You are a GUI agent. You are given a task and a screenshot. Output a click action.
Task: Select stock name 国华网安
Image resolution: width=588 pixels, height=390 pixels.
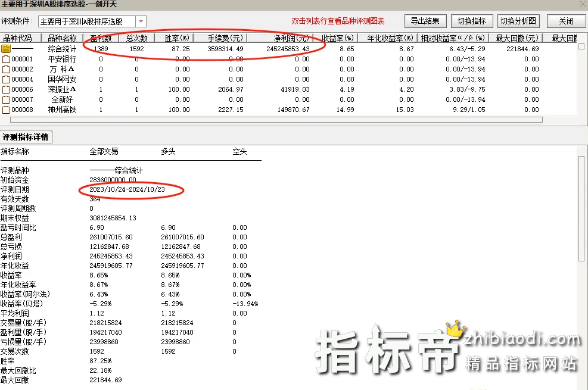pos(62,79)
